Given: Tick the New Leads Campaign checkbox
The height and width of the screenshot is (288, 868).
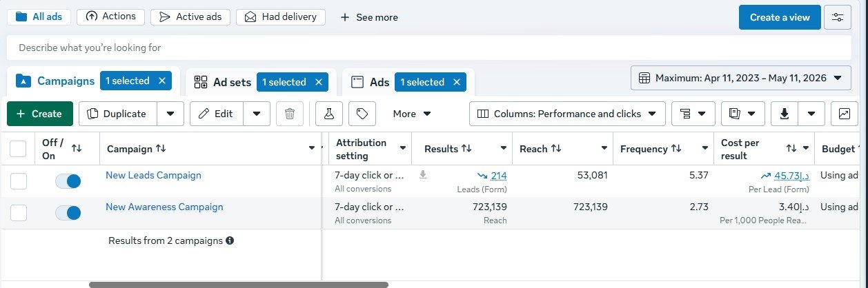Looking at the screenshot, I should (19, 181).
